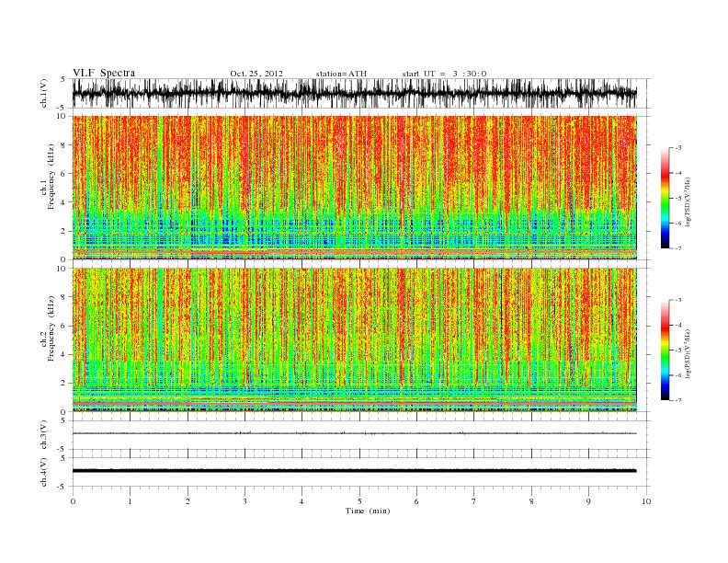This screenshot has width=728, height=563.
Task: Select the "ch.4(V)" axis label
Action: pos(43,472)
